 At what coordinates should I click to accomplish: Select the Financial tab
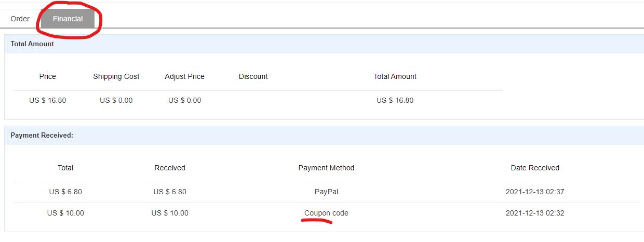(x=68, y=19)
